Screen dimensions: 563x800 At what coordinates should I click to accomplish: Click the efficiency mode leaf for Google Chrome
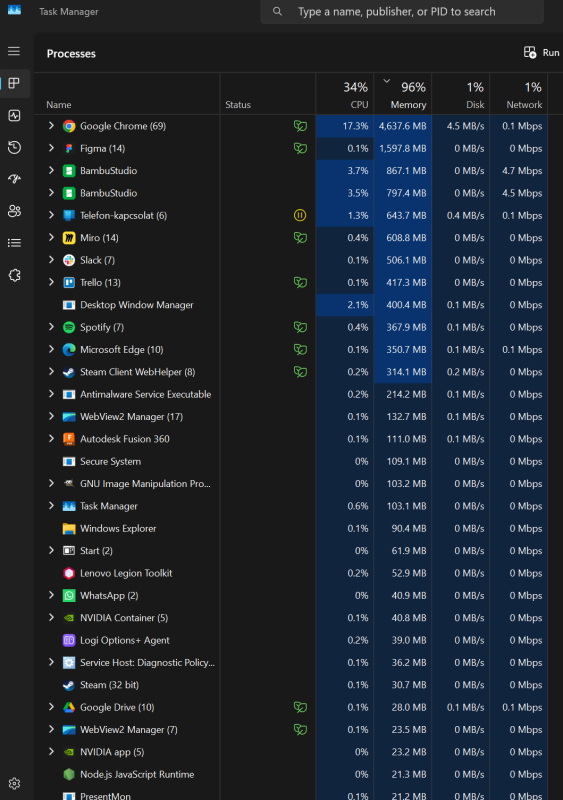coord(300,126)
